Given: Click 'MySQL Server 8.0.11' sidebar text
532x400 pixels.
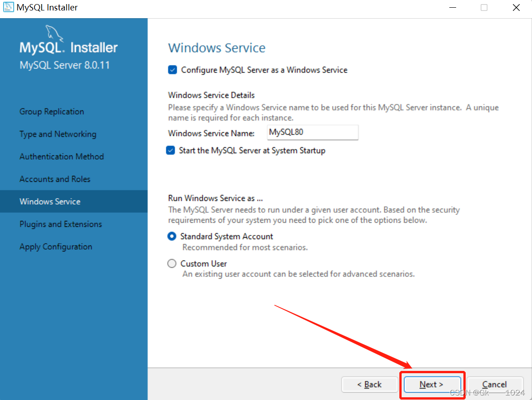Looking at the screenshot, I should pyautogui.click(x=65, y=65).
